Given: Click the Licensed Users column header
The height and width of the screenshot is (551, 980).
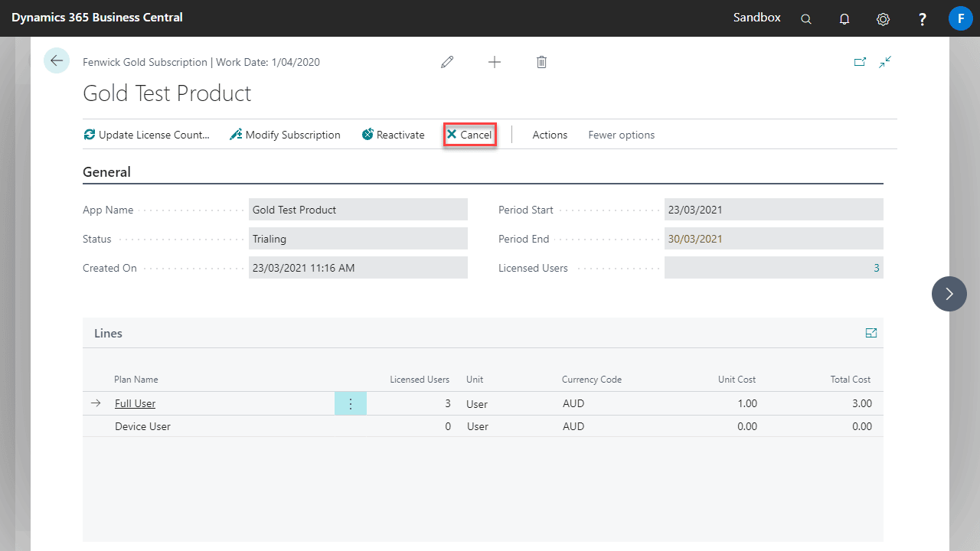Looking at the screenshot, I should click(x=420, y=380).
